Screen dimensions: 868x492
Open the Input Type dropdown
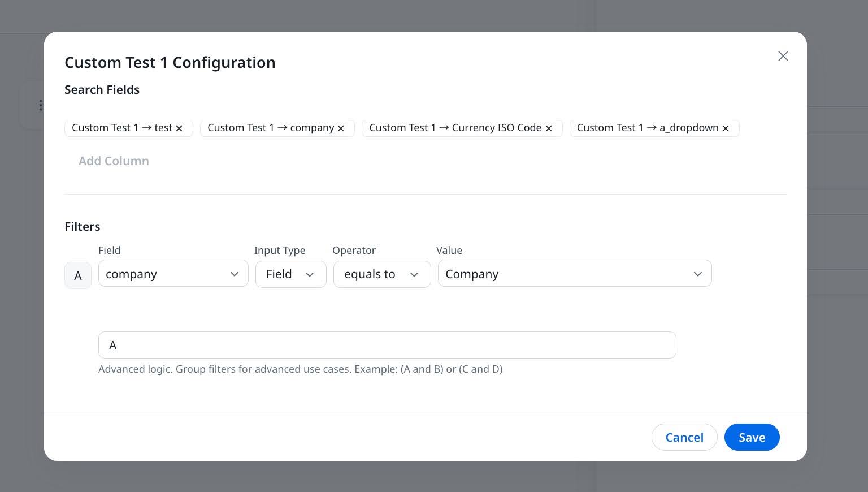tap(290, 274)
